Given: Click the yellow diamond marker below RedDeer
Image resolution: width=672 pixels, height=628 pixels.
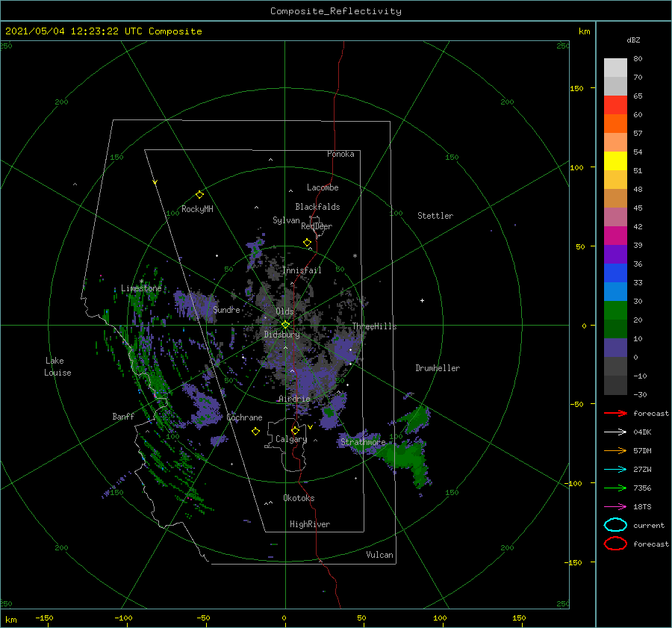Looking at the screenshot, I should coord(307,243).
